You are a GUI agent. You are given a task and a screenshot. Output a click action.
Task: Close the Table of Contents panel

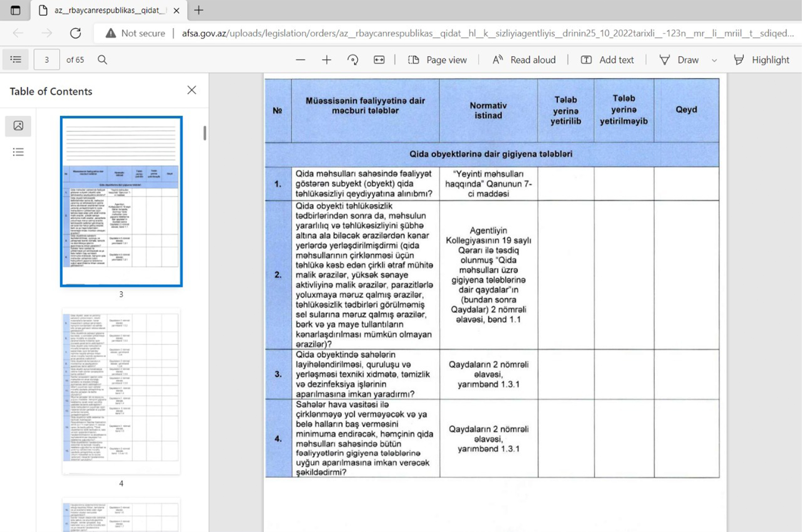192,90
